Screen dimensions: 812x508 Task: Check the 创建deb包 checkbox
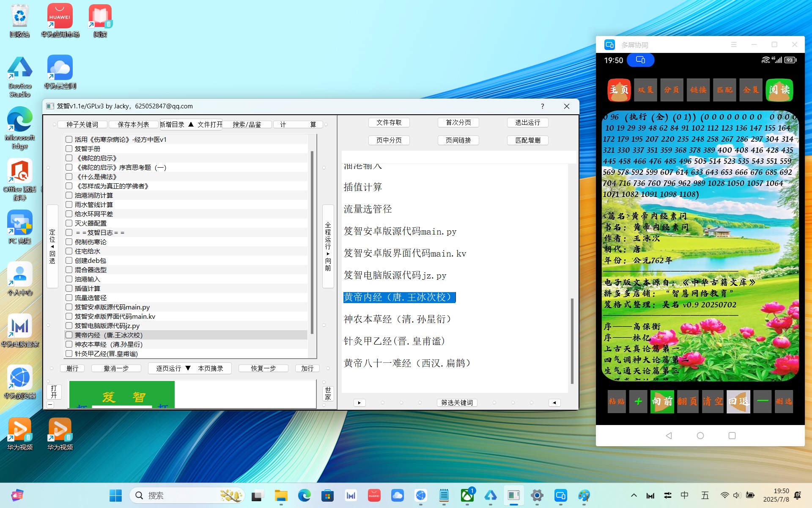(x=69, y=260)
